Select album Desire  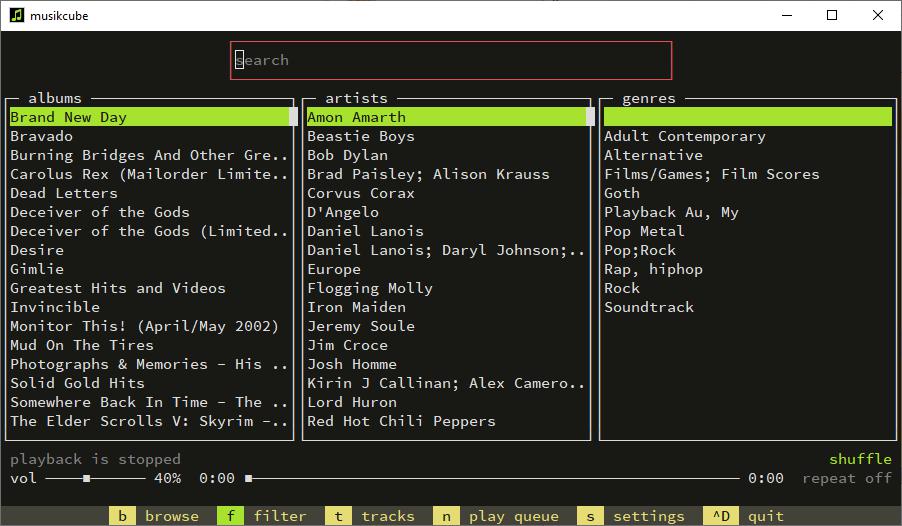pyautogui.click(x=149, y=250)
